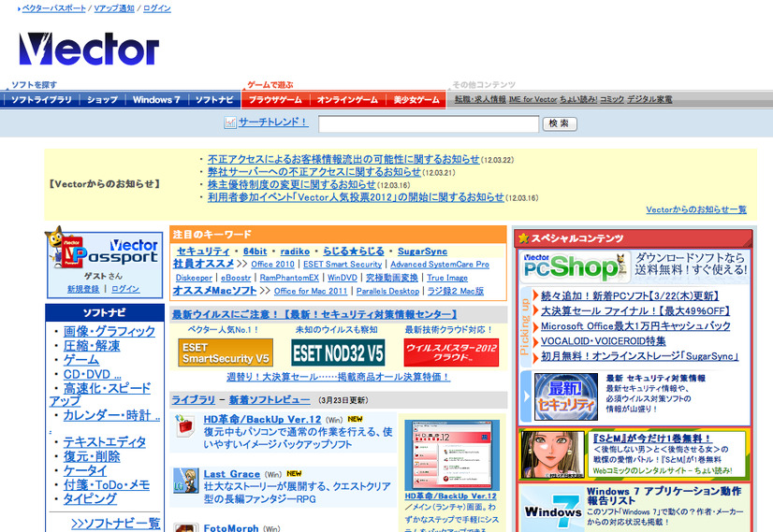The image size is (773, 532).
Task: Click the セキュリティ keyword link
Action: (x=203, y=252)
